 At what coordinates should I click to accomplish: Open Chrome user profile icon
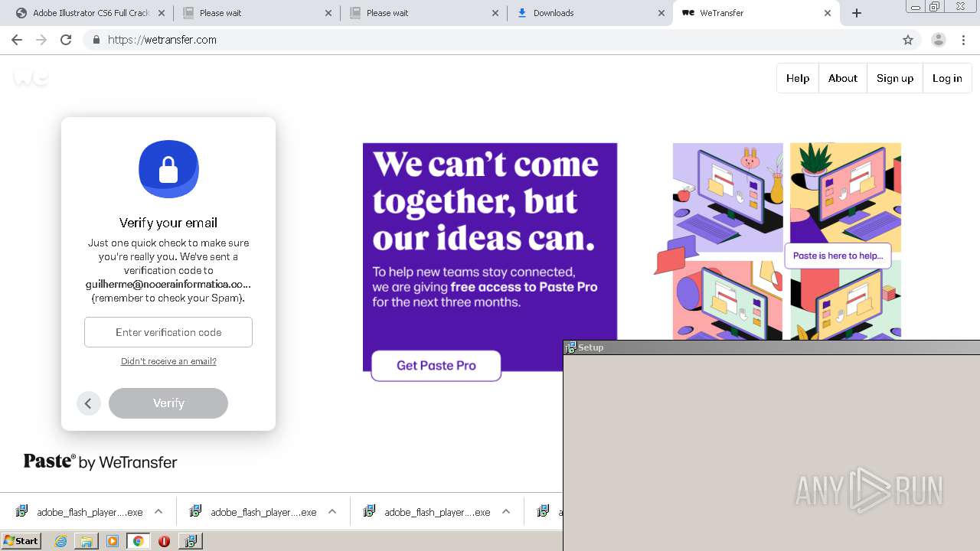click(938, 40)
